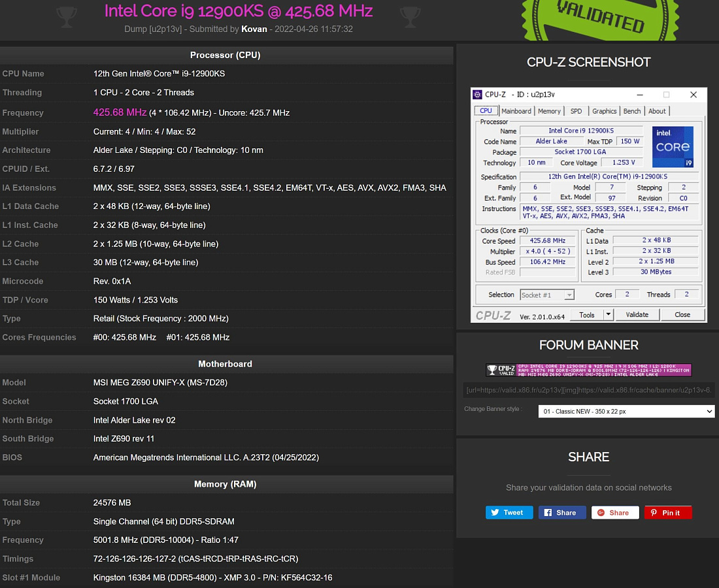
Task: Switch to the Graphics tab
Action: 605,111
